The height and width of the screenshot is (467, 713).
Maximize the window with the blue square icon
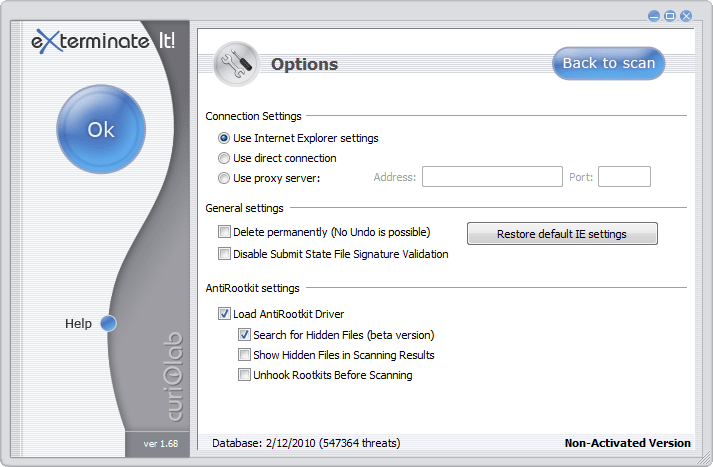[670, 16]
